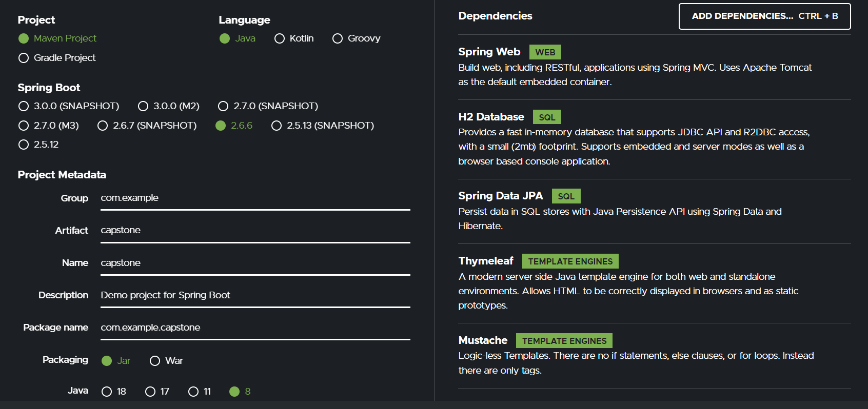This screenshot has width=868, height=409.
Task: Click TEMPLATE ENGINES tag beside Thymeleaf
Action: coord(570,261)
